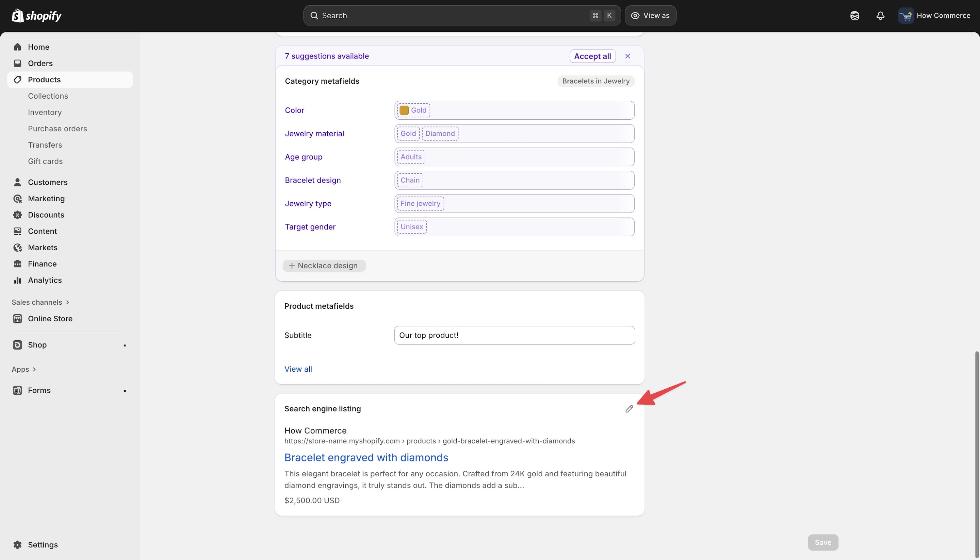The height and width of the screenshot is (560, 980).
Task: Open the Jewelry material value box
Action: pyautogui.click(x=514, y=134)
